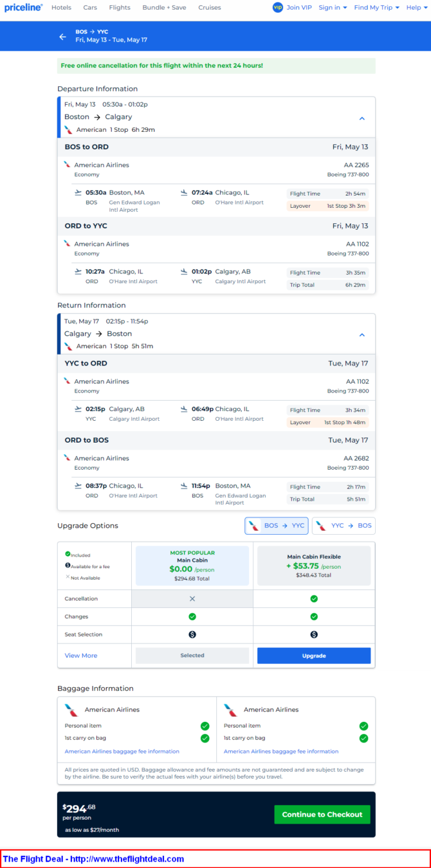This screenshot has height=868, width=431.
Task: Click Main Cabin cancellation not-available X icon
Action: click(x=192, y=598)
